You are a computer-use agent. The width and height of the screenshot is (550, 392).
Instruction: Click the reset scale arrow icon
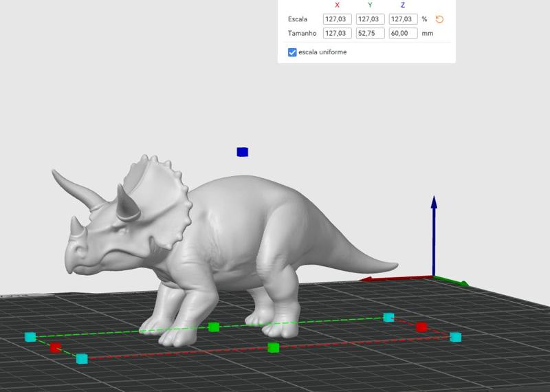tap(439, 19)
